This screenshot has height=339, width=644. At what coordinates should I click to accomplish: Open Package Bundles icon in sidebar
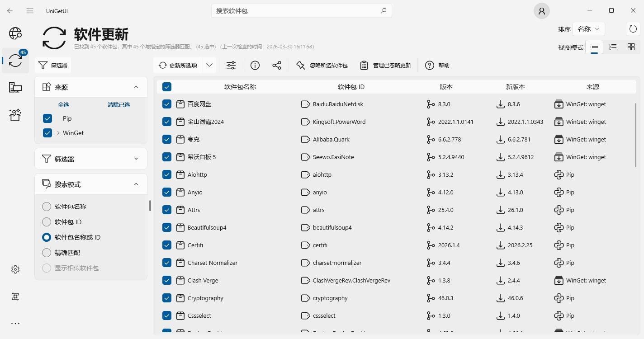pyautogui.click(x=15, y=115)
